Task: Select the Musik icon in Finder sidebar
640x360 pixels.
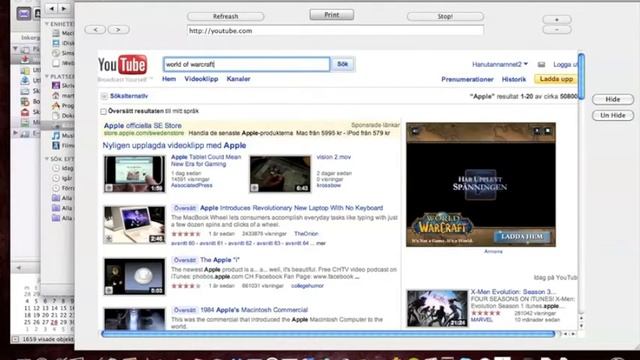Action: click(x=56, y=136)
